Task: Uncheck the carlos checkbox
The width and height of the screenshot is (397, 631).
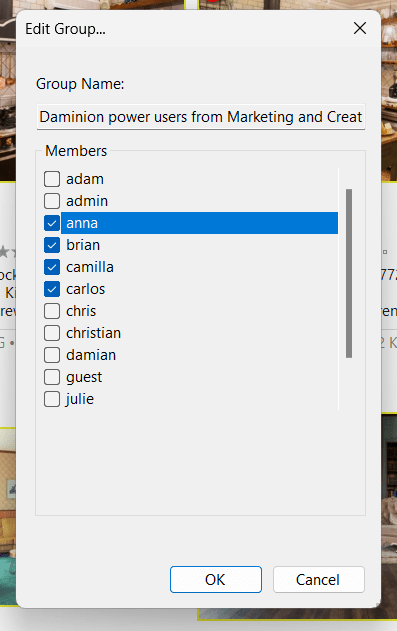Action: (52, 289)
